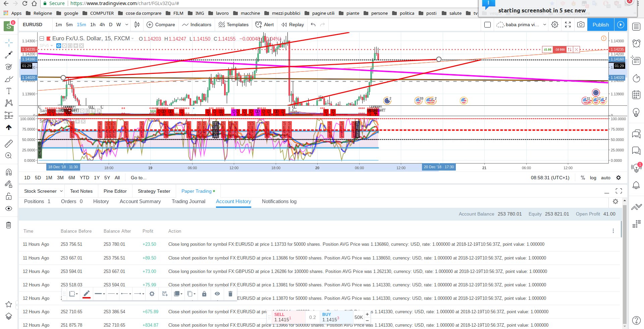The width and height of the screenshot is (644, 329).
Task: Select the 1D date range
Action: (27, 178)
